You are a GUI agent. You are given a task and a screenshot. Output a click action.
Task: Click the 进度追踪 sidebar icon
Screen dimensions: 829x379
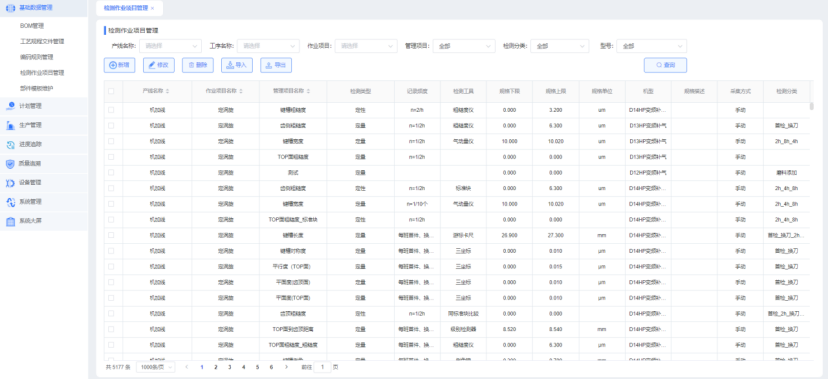pos(10,144)
